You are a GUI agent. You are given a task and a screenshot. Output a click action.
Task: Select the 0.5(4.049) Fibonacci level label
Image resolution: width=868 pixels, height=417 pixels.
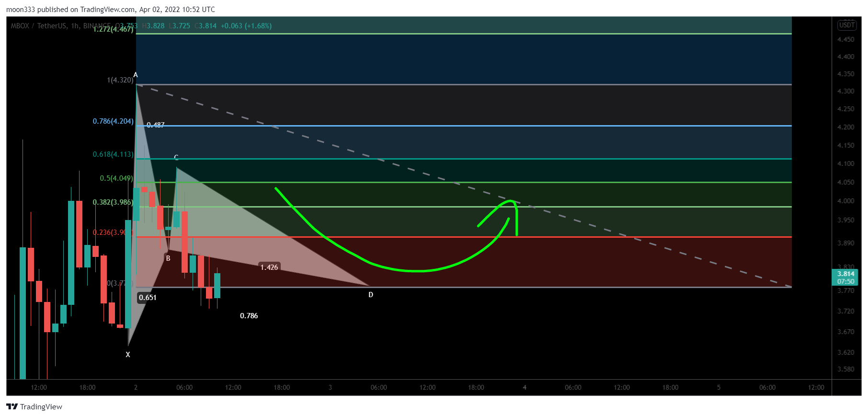[116, 178]
